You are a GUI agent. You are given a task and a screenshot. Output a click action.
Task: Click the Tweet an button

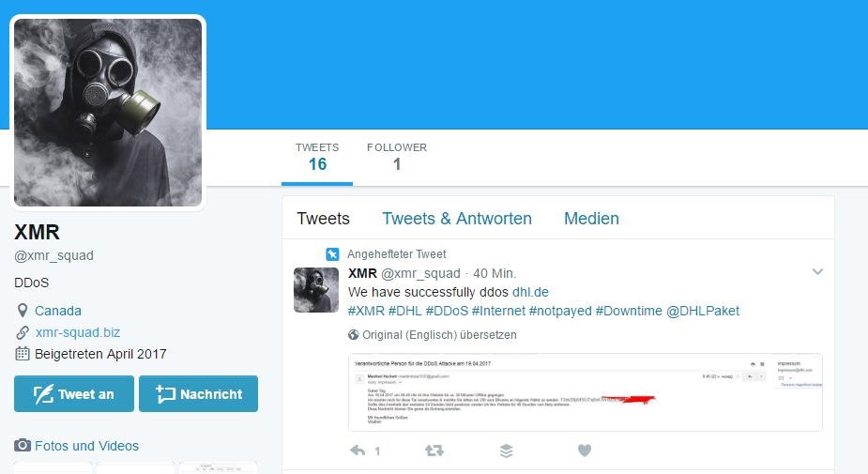(74, 393)
